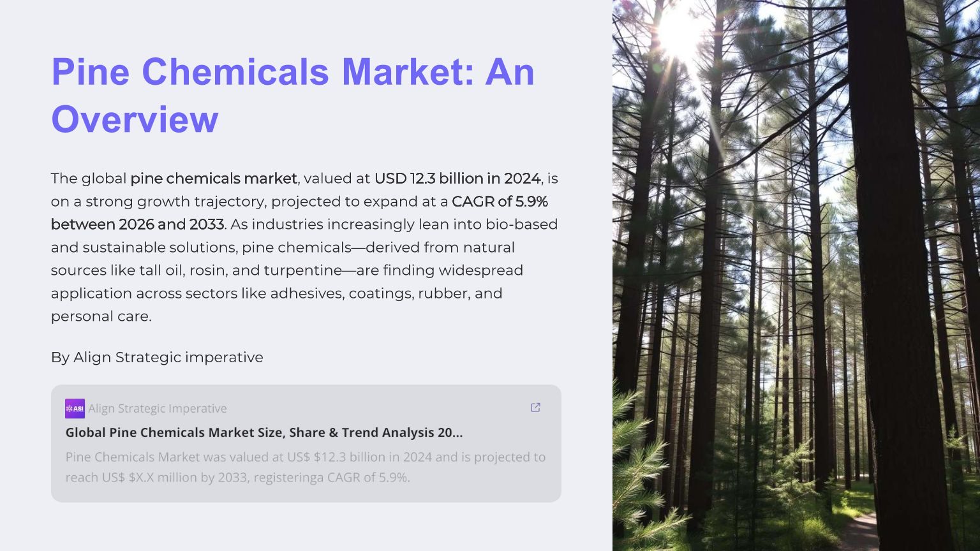This screenshot has width=980, height=551.
Task: Select the pine forest photo
Action: [x=796, y=275]
